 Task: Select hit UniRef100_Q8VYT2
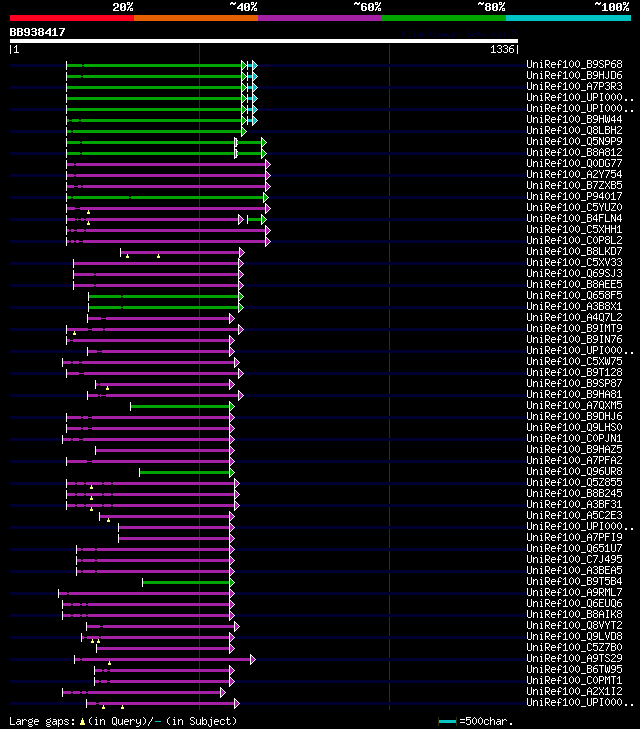[574, 625]
